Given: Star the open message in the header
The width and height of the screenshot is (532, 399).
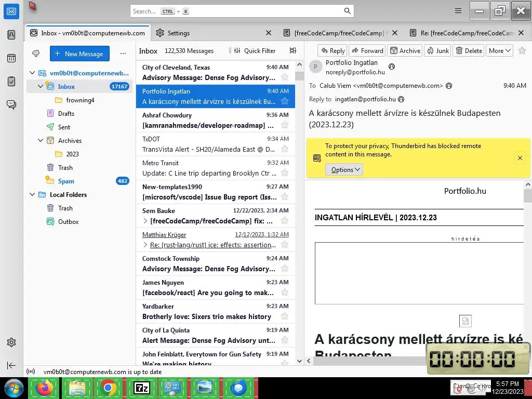Looking at the screenshot, I should 522,50.
